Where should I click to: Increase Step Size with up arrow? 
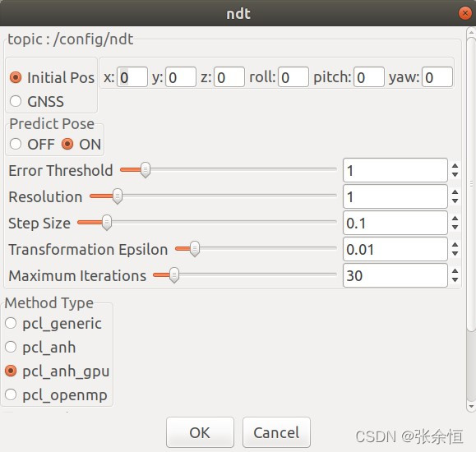click(x=455, y=219)
